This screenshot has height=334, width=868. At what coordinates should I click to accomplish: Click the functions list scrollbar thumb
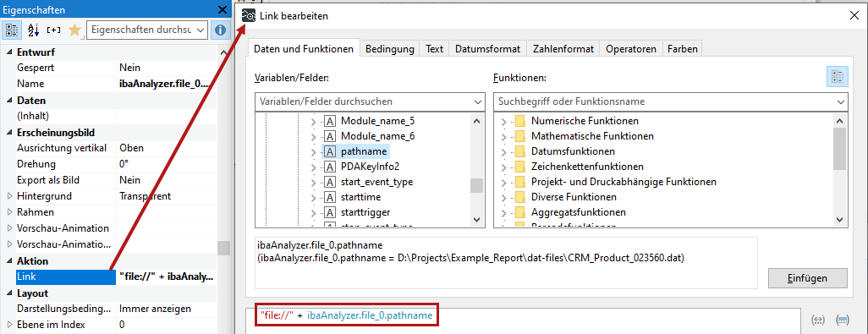(x=840, y=148)
